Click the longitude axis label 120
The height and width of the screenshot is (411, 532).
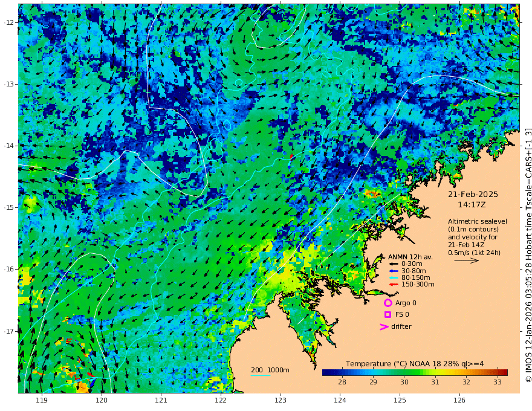pos(102,400)
